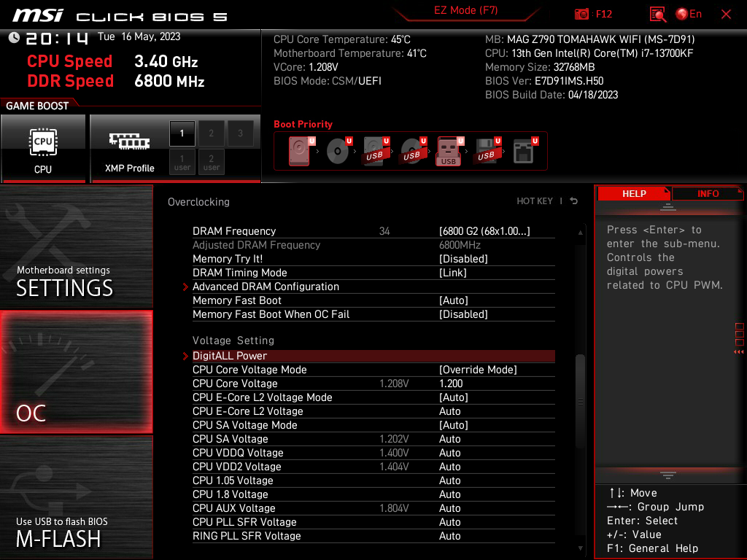747x560 pixels.
Task: Go back with the return arrow icon
Action: 574,201
